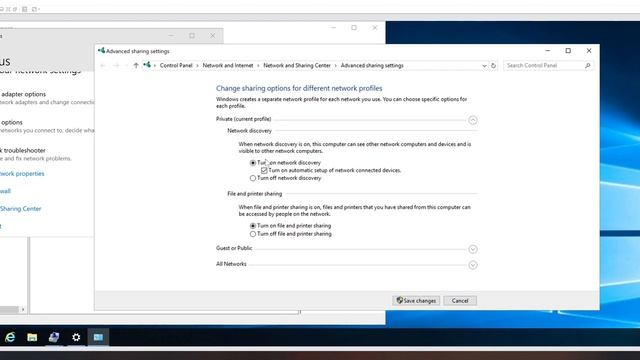Image resolution: width=640 pixels, height=360 pixels.
Task: Click the Advanced sharing settings title bar icon
Action: pos(101,51)
